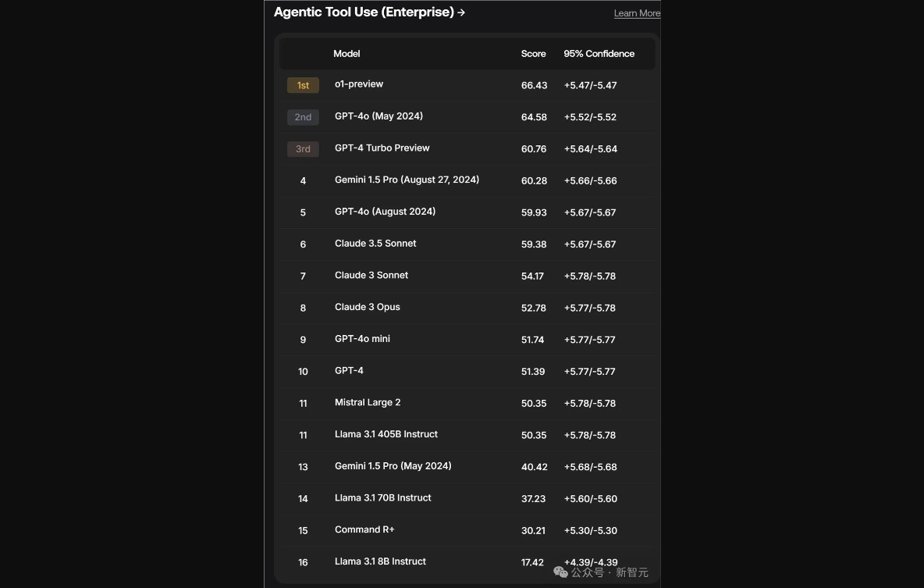Select the GPT-4o (May 2024) entry
The image size is (924, 588).
(378, 116)
